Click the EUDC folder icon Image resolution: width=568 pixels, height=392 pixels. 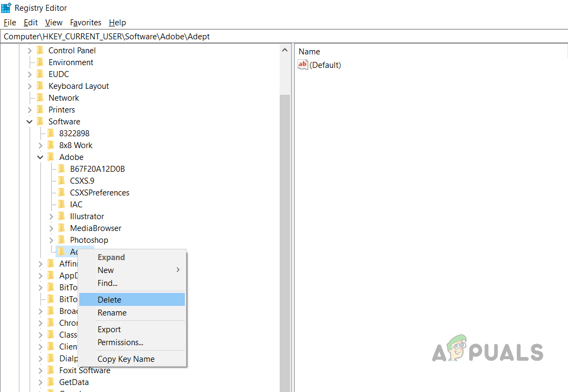pyautogui.click(x=40, y=74)
